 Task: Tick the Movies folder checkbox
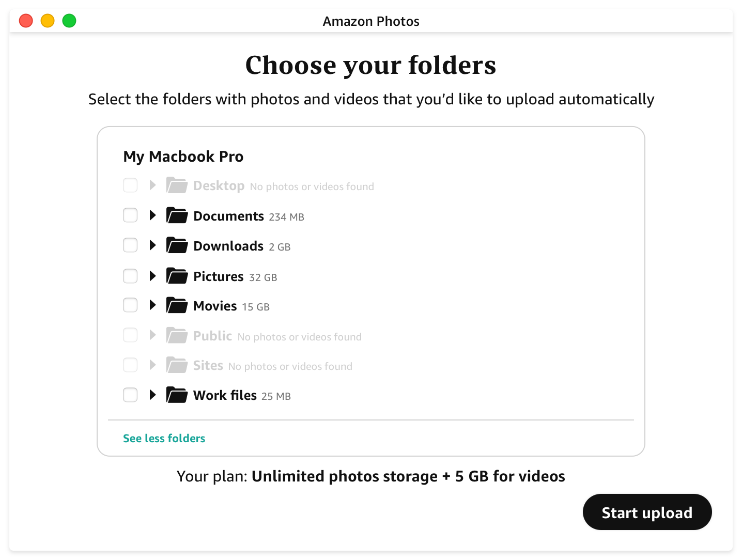click(130, 305)
